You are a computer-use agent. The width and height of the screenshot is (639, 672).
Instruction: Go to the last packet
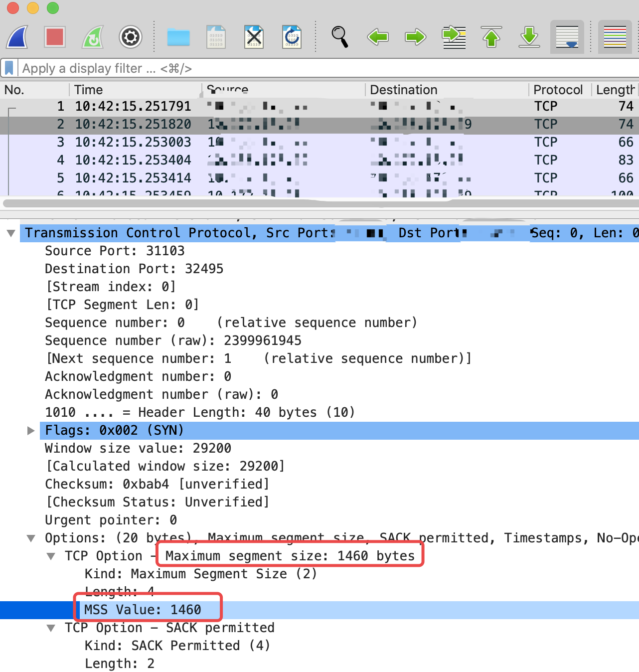coord(529,37)
